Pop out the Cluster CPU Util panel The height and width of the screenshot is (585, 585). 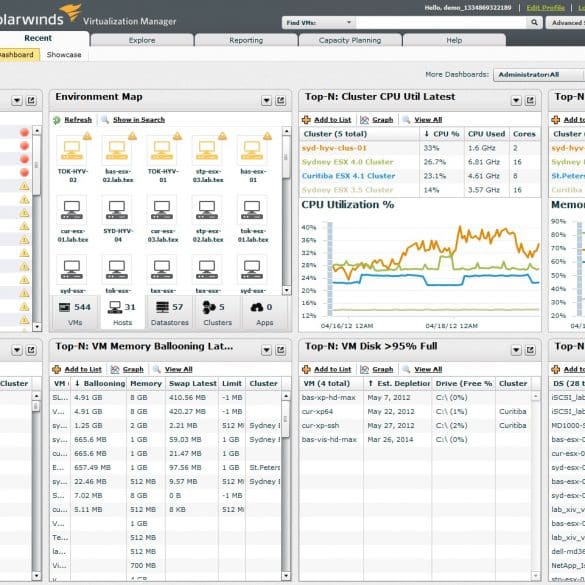coord(530,100)
